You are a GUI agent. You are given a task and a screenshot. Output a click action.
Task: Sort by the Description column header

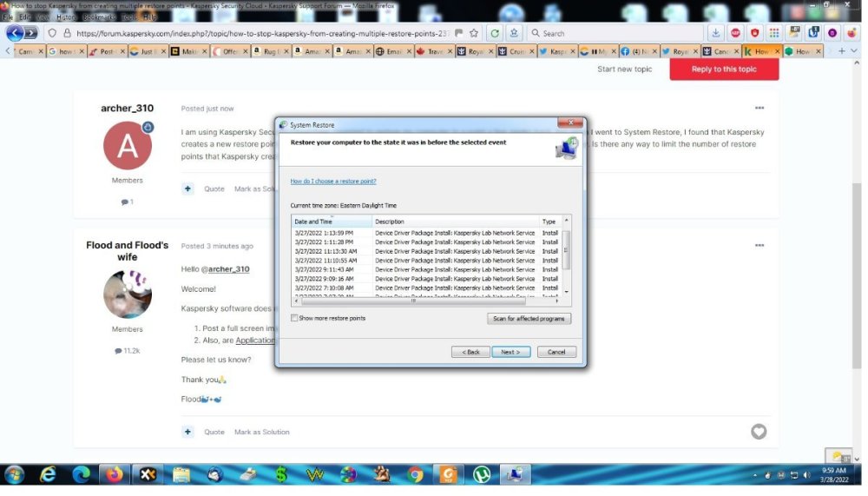[455, 222]
